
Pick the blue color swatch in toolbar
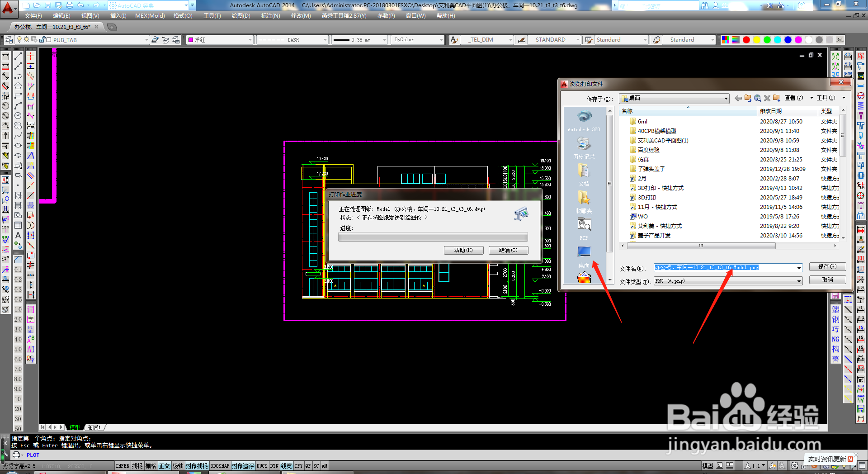[x=788, y=40]
